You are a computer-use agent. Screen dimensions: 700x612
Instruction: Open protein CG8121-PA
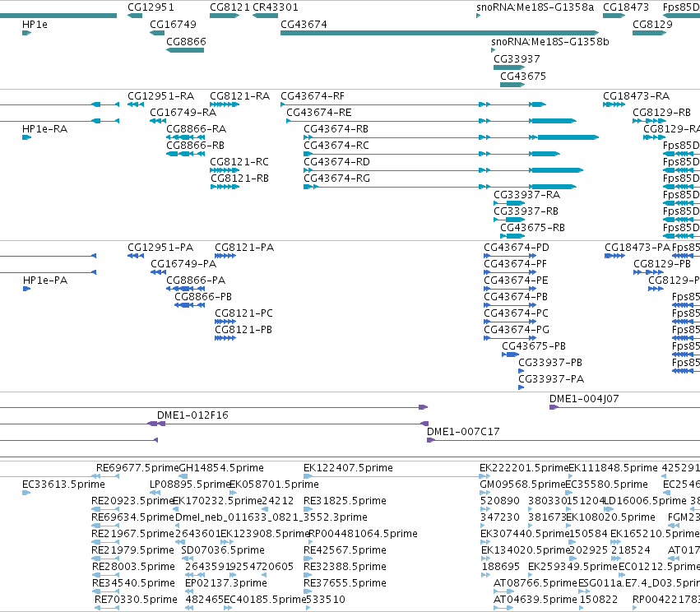tap(225, 256)
